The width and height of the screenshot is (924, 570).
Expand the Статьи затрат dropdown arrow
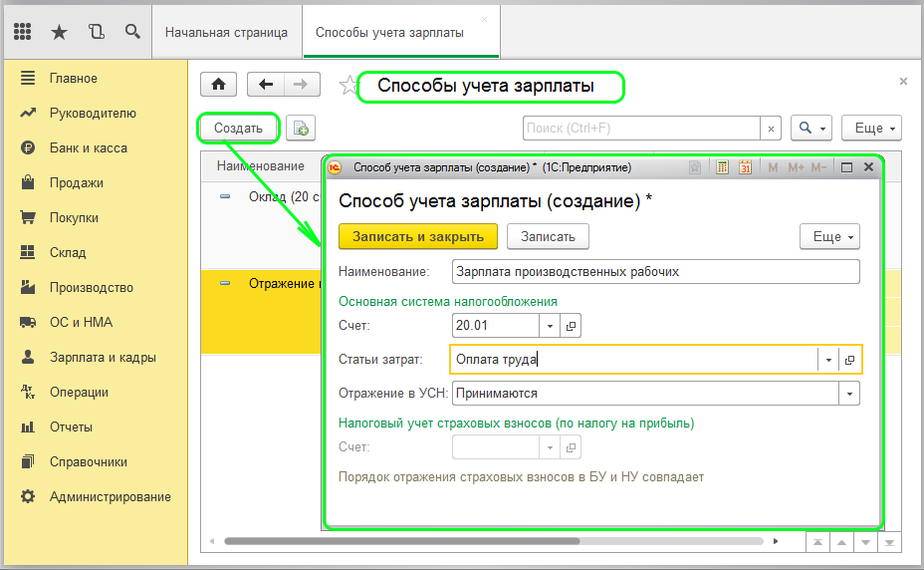point(828,360)
